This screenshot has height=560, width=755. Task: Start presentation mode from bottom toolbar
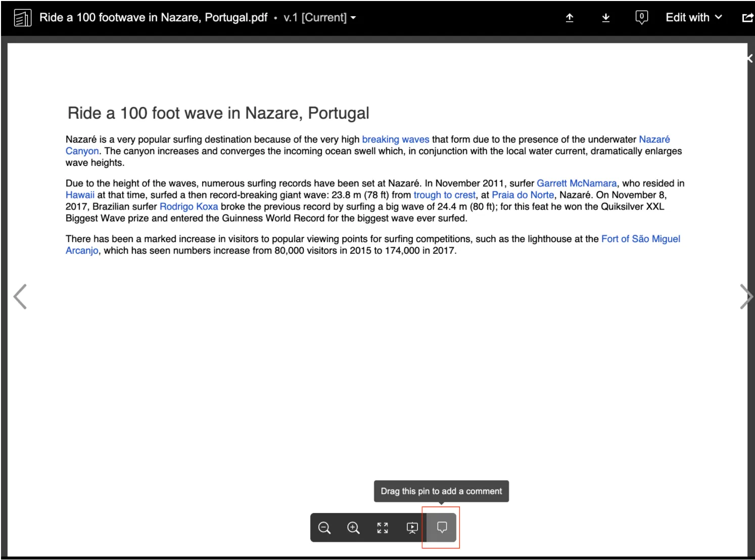click(x=412, y=528)
